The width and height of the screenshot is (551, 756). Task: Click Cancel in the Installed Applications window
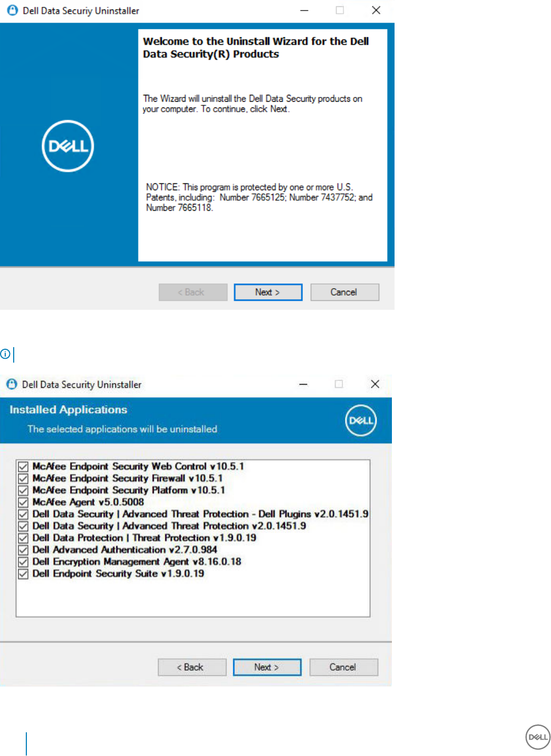343,667
